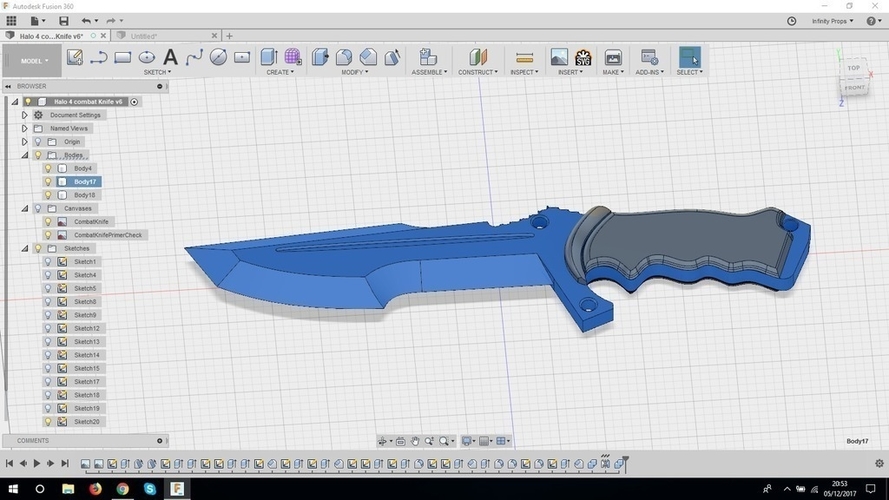Open the Infinity Props account dropdown
The height and width of the screenshot is (500, 889).
coord(832,21)
